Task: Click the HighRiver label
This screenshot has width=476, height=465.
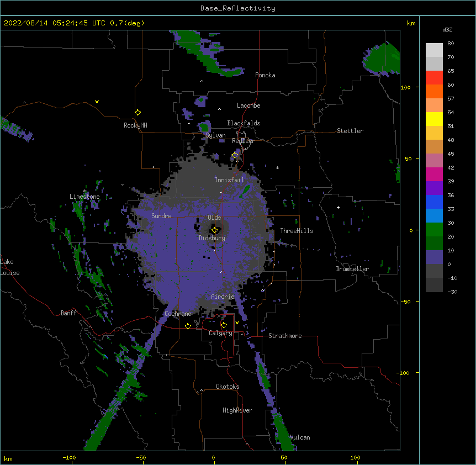Action: click(x=237, y=410)
